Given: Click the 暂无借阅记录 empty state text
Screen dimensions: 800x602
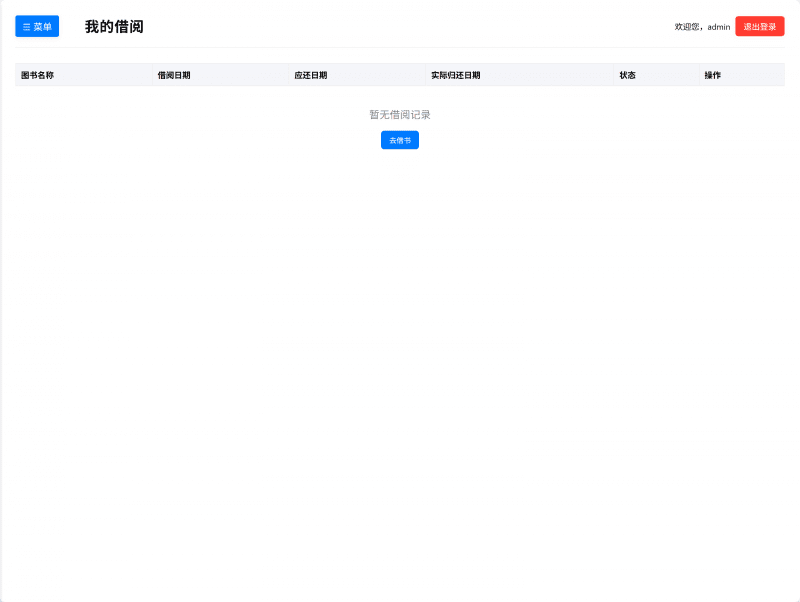Looking at the screenshot, I should click(399, 113).
